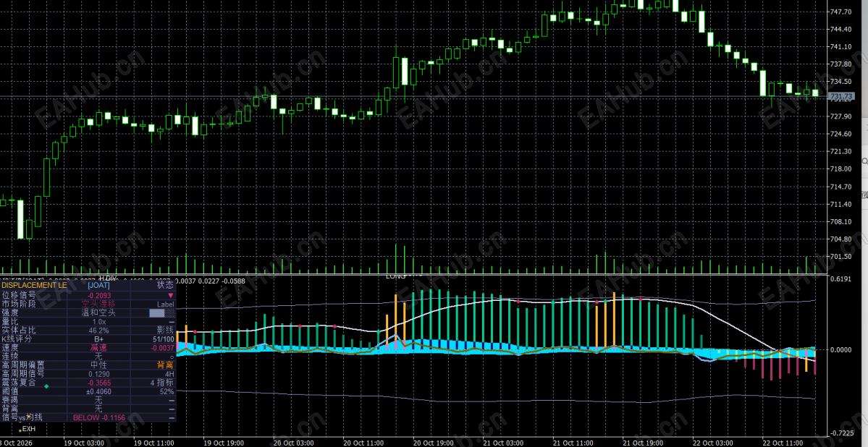Click the higher timeframe signal value 0.1290

click(99, 374)
